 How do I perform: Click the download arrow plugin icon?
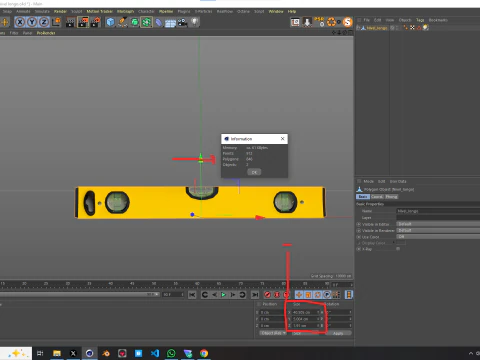(x=307, y=22)
